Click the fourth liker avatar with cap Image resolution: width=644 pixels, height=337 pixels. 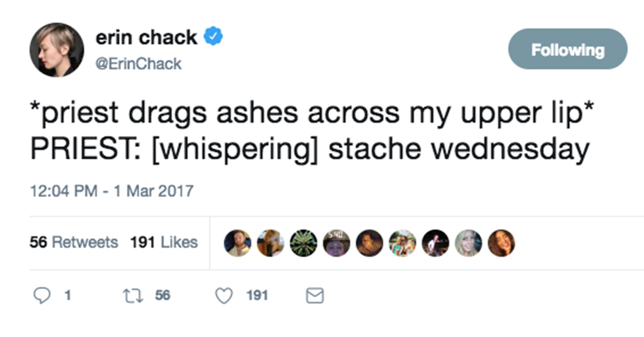pyautogui.click(x=336, y=243)
